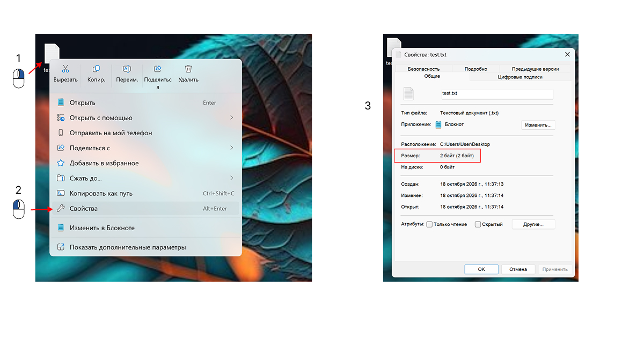Viewport: 644px width, 338px height.
Task: Click the document icon beside the file name field
Action: (x=408, y=94)
